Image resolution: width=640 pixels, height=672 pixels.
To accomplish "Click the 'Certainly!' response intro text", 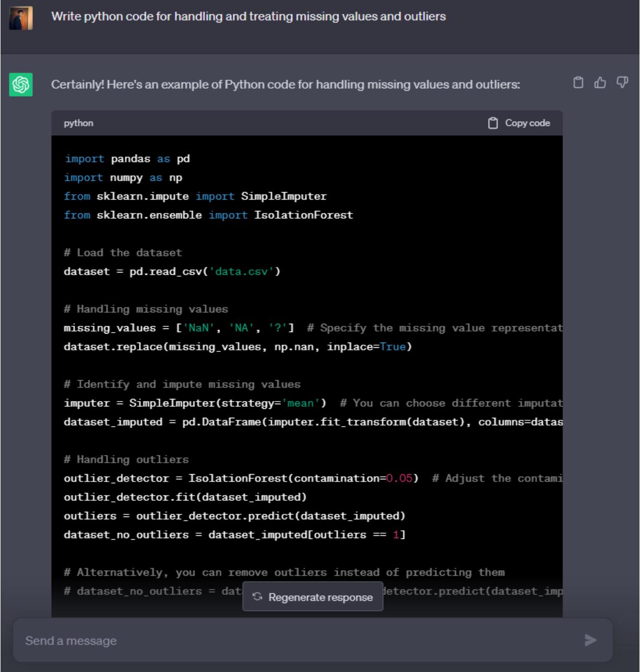I will click(285, 85).
